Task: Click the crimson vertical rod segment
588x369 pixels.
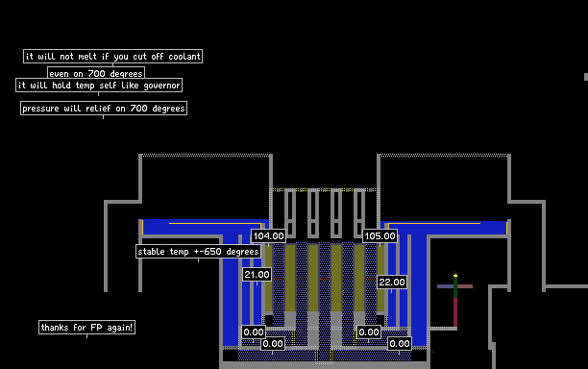Action: (x=455, y=312)
